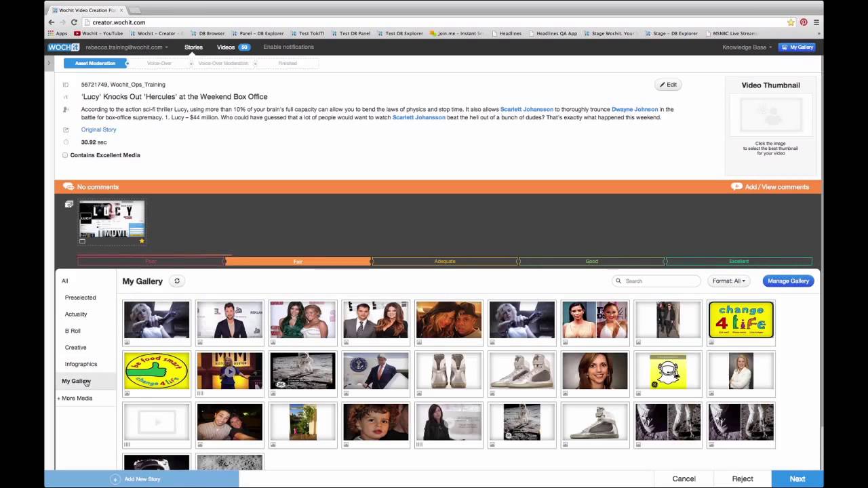Open the Wochit - YouTube bookmark
The height and width of the screenshot is (488, 868).
98,33
